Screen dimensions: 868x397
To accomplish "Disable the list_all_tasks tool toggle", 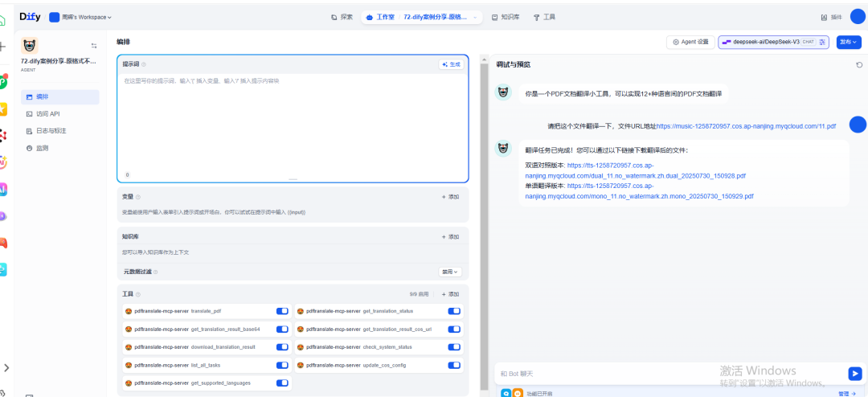I will (x=282, y=366).
